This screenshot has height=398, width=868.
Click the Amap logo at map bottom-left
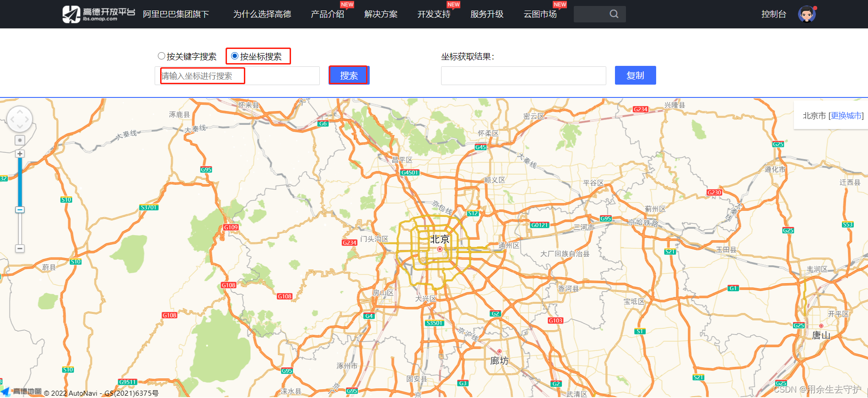pos(21,392)
